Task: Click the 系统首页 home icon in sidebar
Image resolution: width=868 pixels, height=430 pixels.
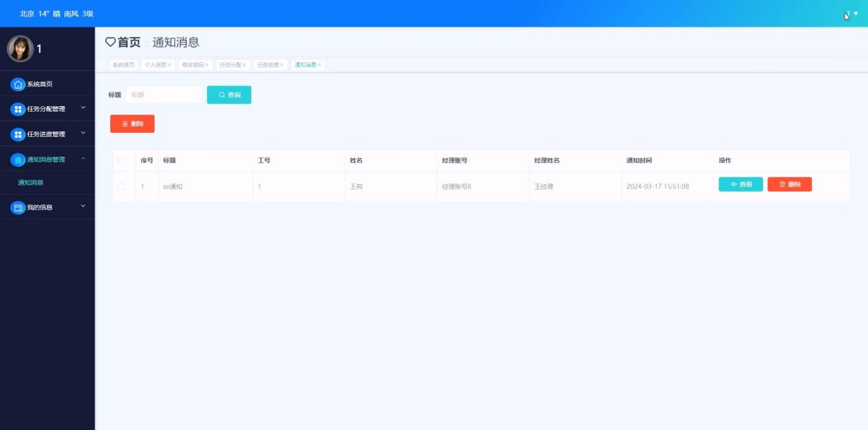Action: [x=18, y=84]
